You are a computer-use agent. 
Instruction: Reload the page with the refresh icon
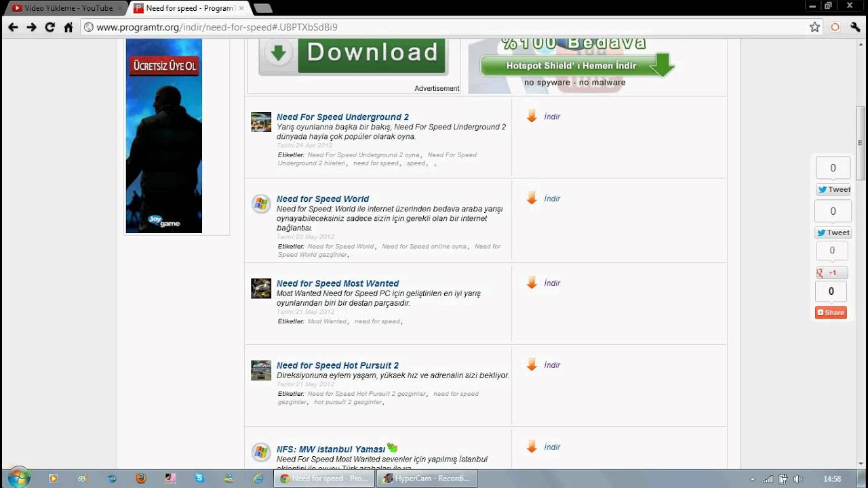50,27
